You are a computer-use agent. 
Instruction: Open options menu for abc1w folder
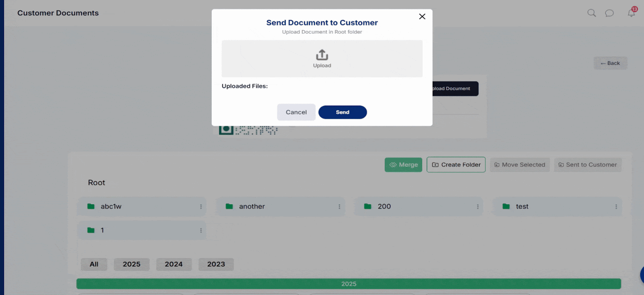(x=201, y=207)
